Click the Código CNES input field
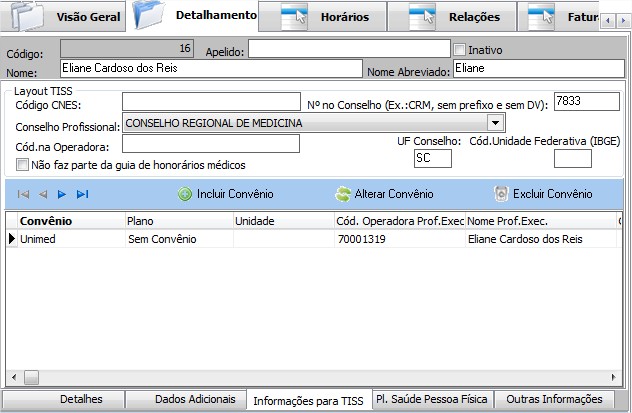 coord(210,101)
